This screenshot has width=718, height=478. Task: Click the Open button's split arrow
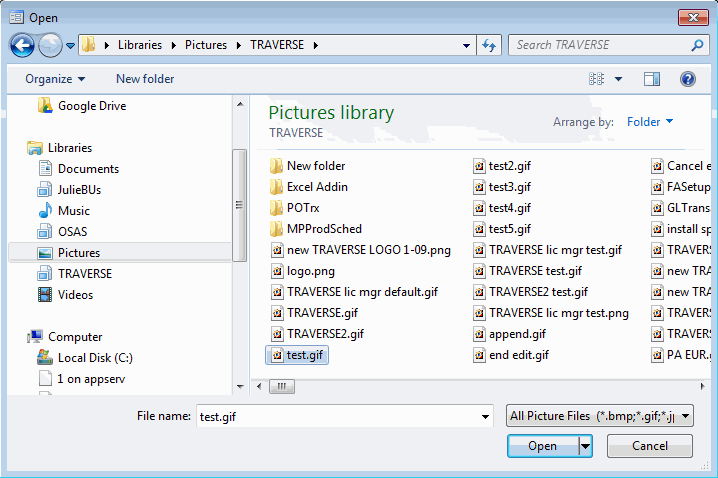click(585, 446)
